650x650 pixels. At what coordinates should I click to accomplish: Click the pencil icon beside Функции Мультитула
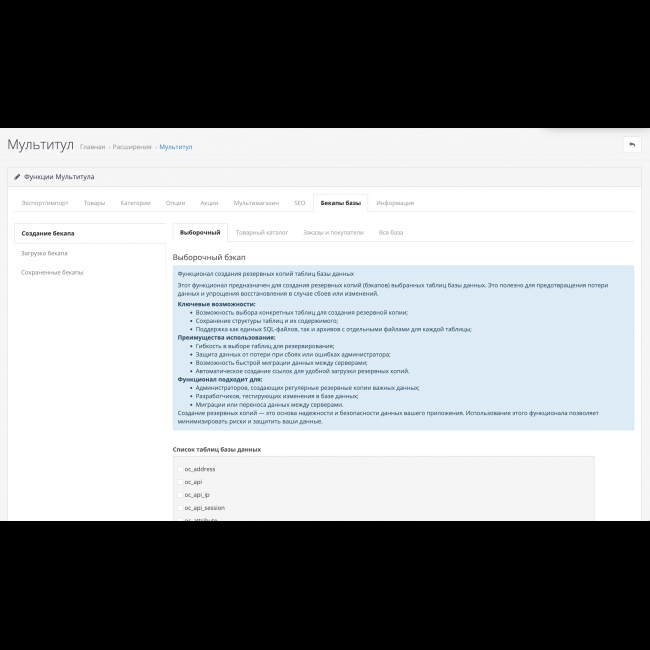[x=17, y=176]
